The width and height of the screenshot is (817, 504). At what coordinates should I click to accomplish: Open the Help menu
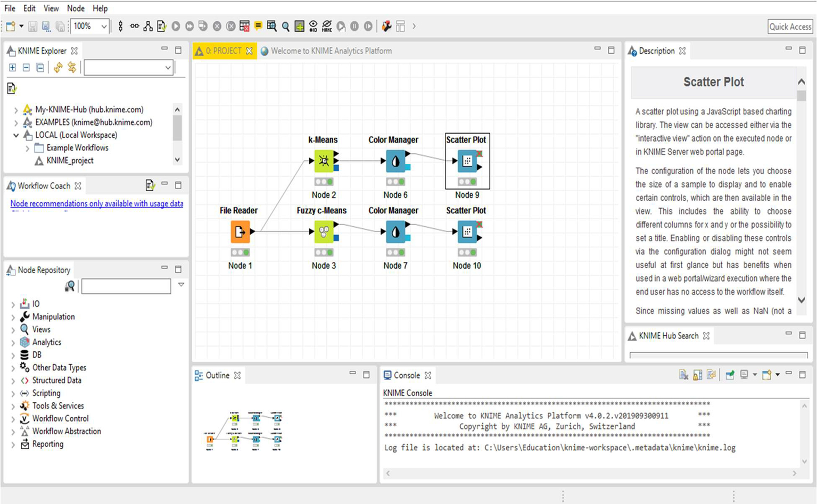coord(100,9)
